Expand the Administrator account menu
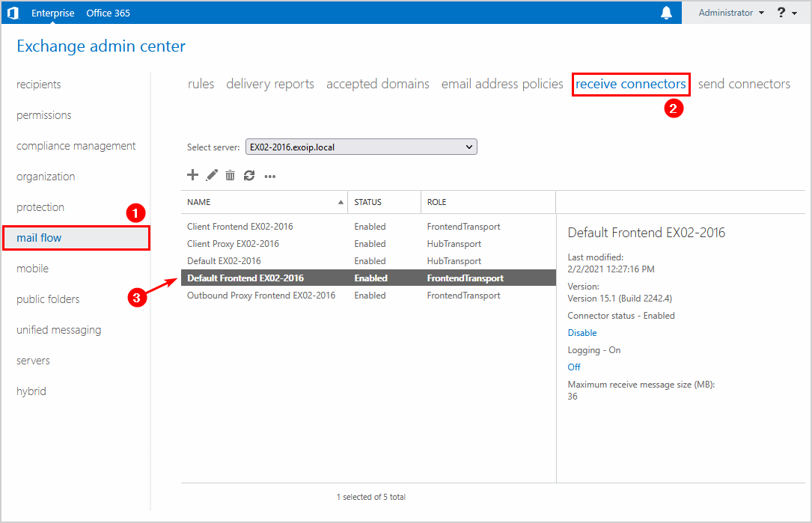Screen dimensions: 812x523 731,13
